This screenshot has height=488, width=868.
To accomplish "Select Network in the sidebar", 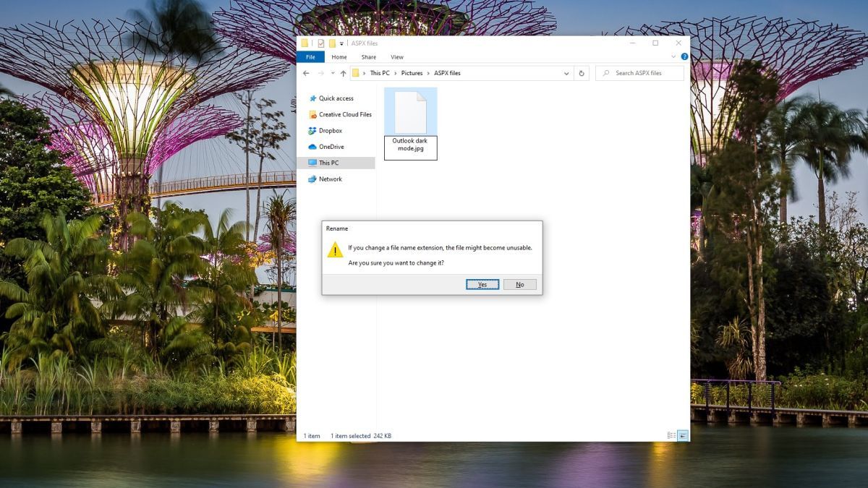I will [x=329, y=179].
